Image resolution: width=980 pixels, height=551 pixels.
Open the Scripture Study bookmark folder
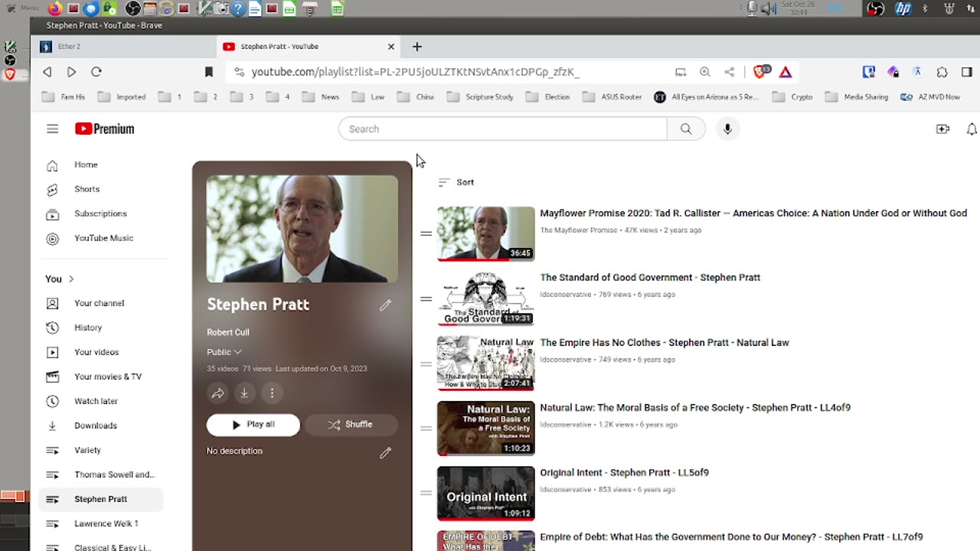[480, 97]
